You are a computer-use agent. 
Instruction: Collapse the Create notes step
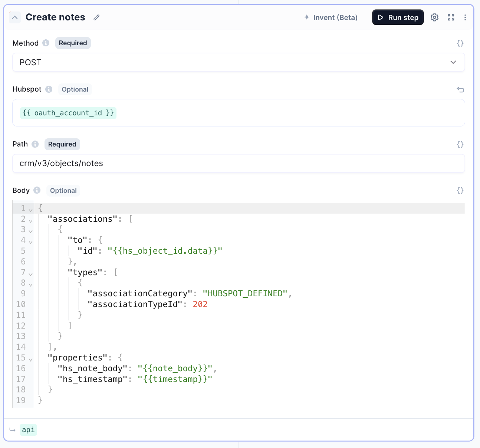click(15, 17)
